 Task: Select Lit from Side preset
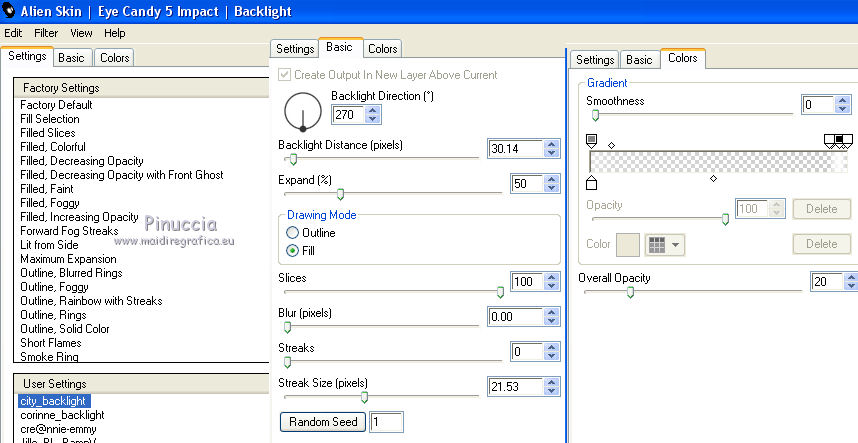[x=49, y=244]
